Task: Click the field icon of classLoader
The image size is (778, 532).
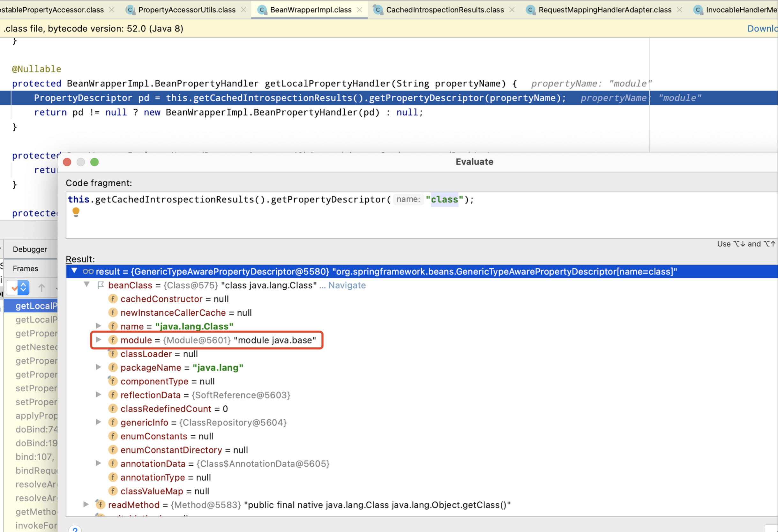Action: pyautogui.click(x=113, y=354)
